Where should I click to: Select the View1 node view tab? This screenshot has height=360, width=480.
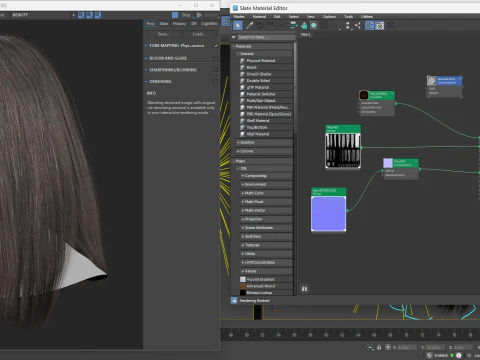point(306,34)
